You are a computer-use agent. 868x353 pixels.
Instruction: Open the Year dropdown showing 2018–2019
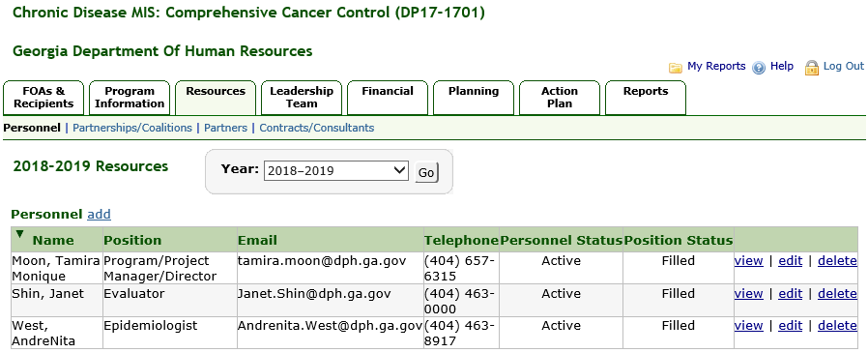click(336, 170)
